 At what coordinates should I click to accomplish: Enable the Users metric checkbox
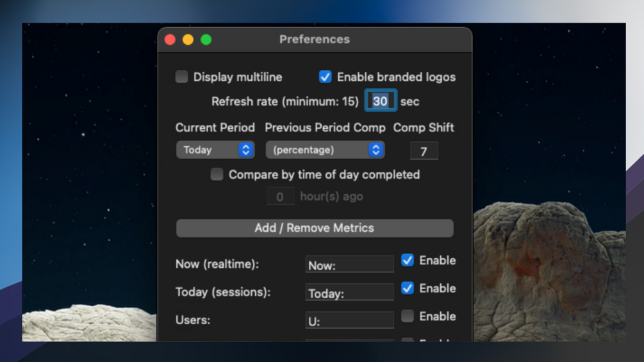pos(408,316)
